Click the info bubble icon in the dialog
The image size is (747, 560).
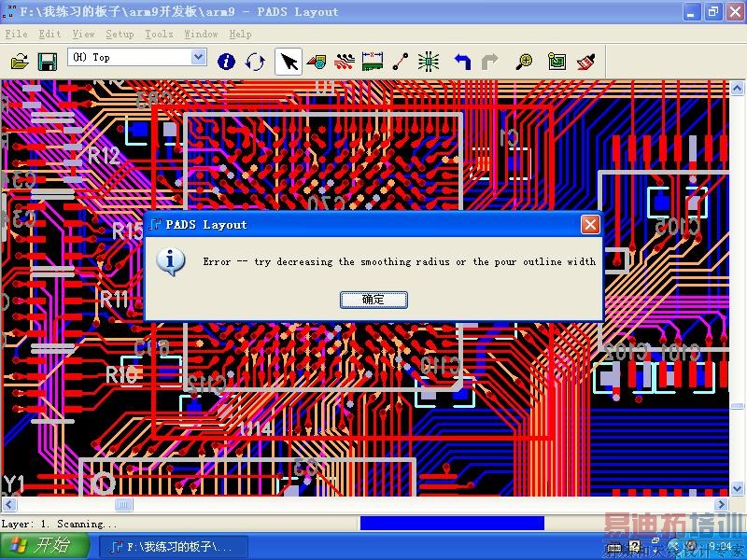pos(170,261)
